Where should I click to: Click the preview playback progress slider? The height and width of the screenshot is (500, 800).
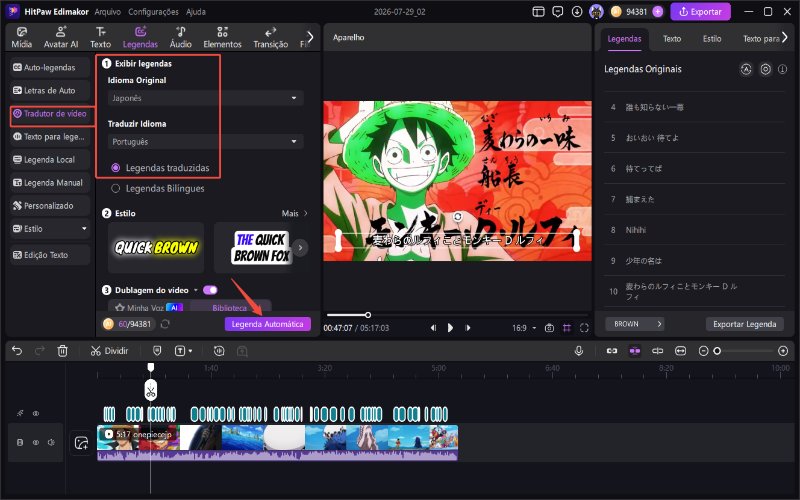456,315
